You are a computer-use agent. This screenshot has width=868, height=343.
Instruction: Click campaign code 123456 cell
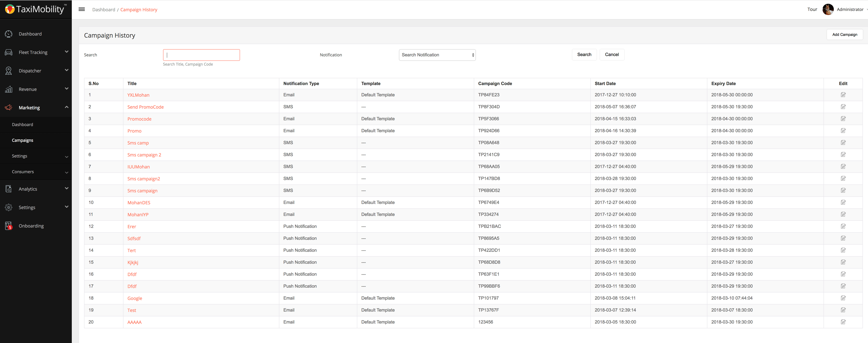[x=485, y=322]
